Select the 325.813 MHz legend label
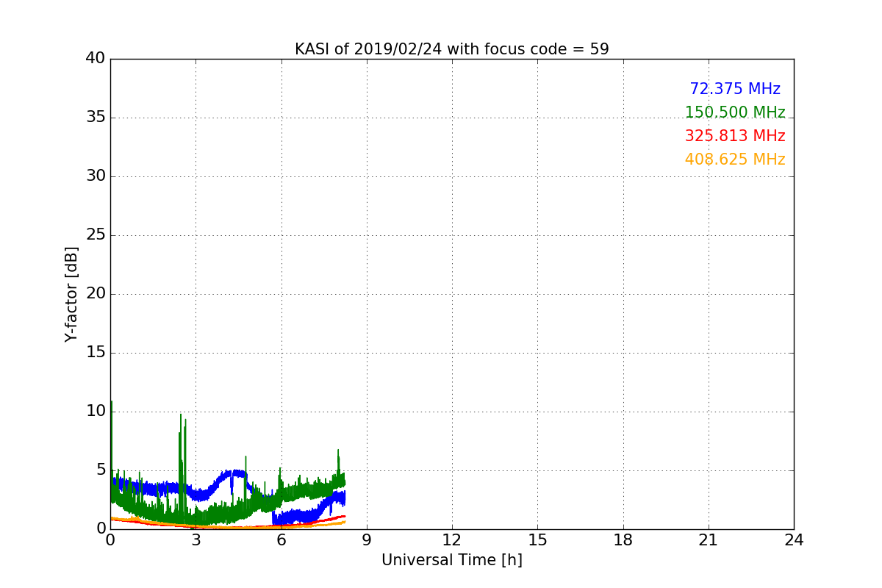 click(735, 136)
